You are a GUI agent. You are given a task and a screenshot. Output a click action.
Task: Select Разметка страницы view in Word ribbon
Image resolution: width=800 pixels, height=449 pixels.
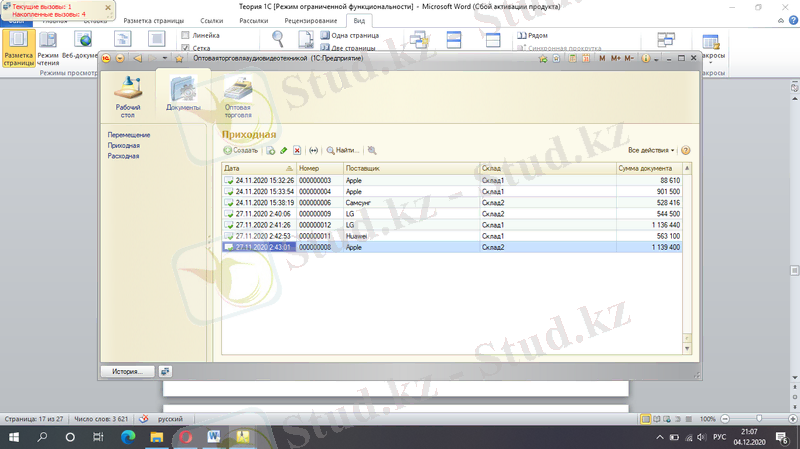(19, 48)
